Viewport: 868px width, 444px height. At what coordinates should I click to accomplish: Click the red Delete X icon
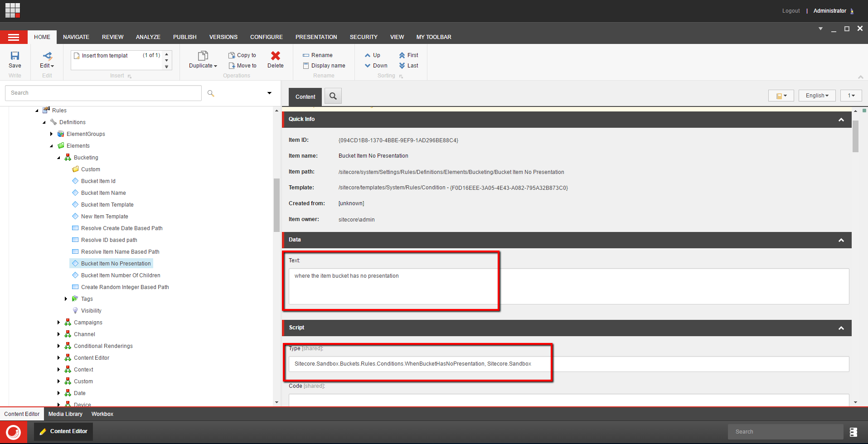[x=275, y=56]
